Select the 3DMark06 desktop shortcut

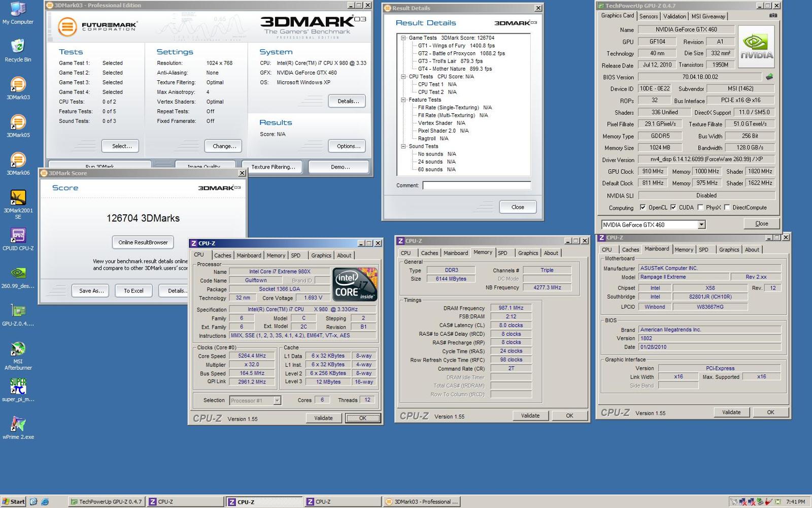pos(18,164)
